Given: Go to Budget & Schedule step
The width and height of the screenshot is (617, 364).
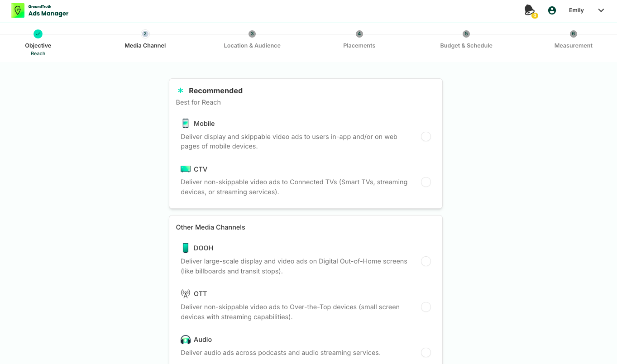Looking at the screenshot, I should [466, 46].
